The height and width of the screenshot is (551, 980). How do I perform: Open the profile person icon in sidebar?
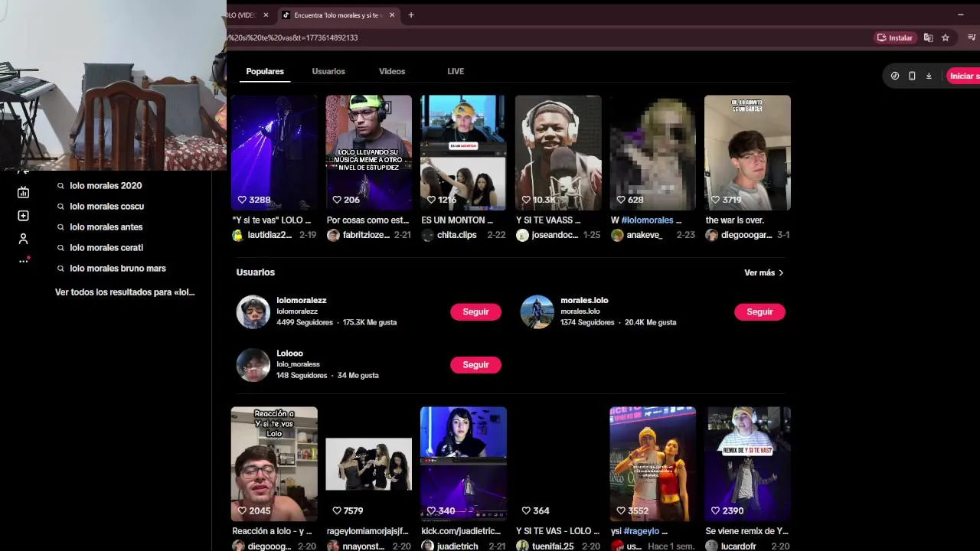pyautogui.click(x=23, y=239)
